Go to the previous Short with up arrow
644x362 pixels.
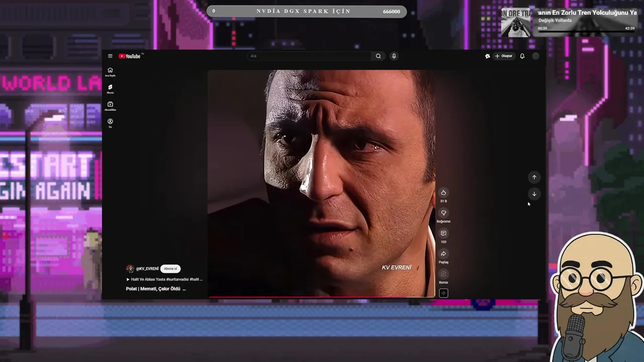coord(534,177)
